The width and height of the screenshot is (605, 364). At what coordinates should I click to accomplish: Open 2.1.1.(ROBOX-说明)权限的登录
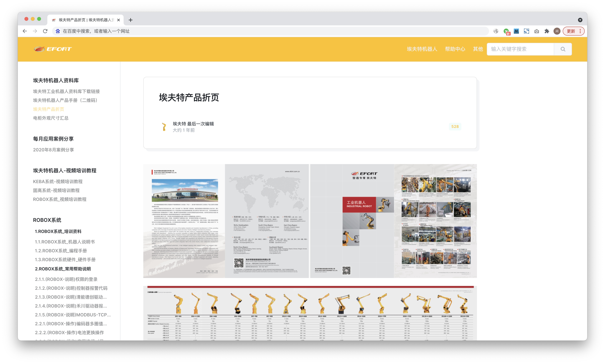tap(66, 279)
